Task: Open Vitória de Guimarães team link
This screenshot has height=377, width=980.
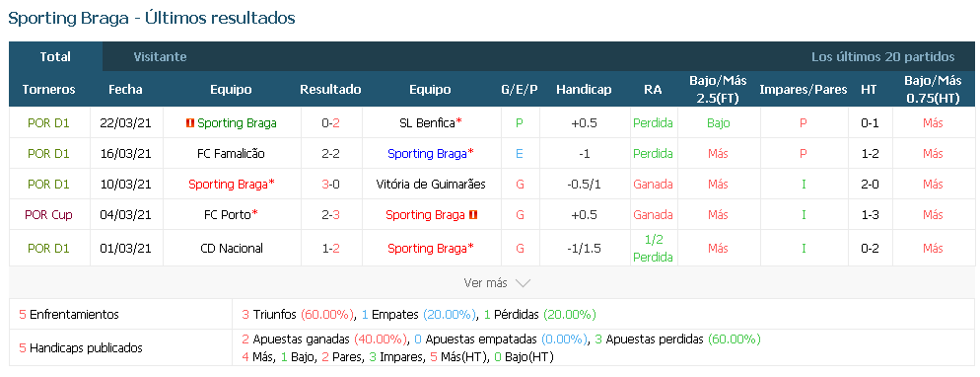Action: coord(431,185)
